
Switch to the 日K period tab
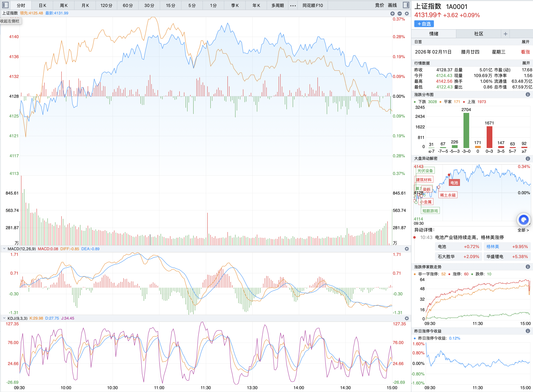pos(42,6)
